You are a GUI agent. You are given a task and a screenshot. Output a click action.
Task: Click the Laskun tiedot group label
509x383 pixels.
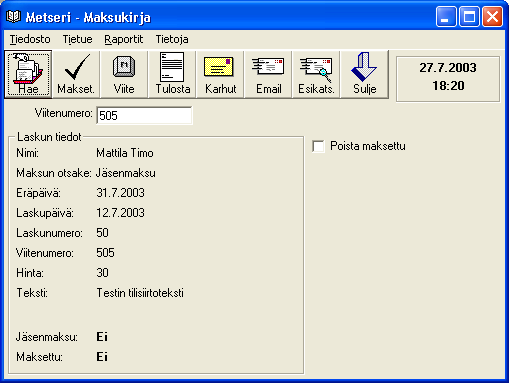(x=49, y=137)
